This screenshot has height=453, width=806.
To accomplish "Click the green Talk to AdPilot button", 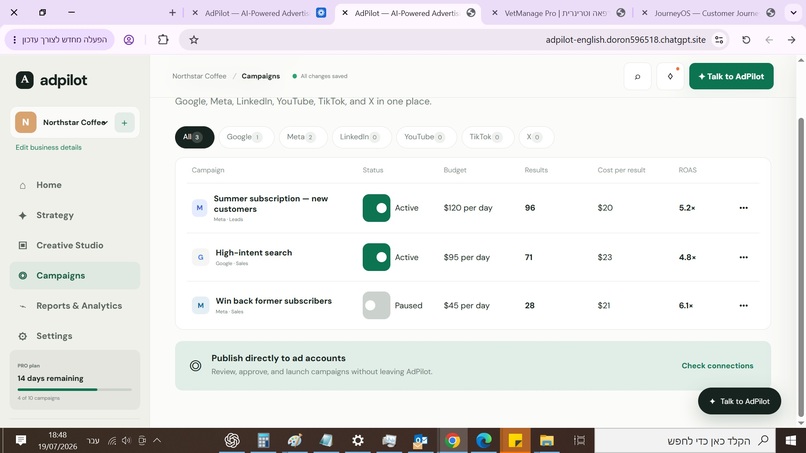I will click(731, 76).
